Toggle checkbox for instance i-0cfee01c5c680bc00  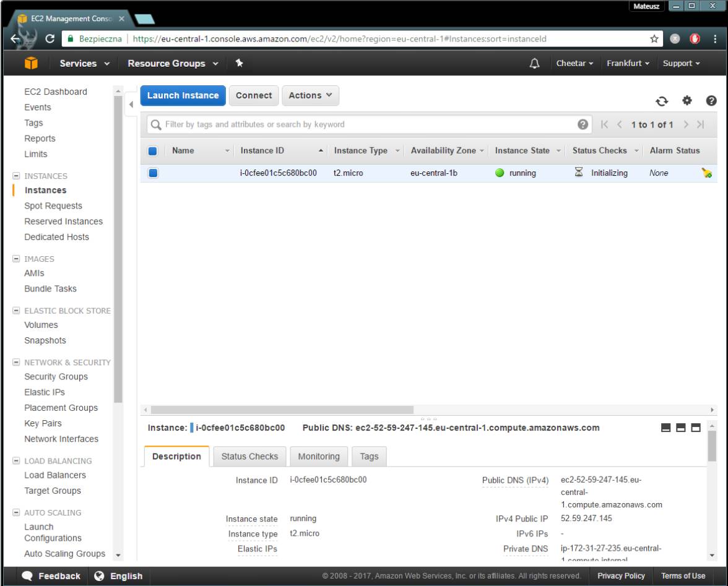point(154,173)
